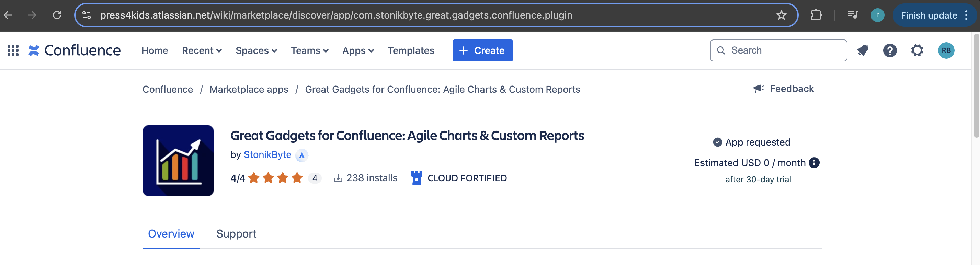Viewport: 980px width, 265px height.
Task: Expand the Teams dropdown
Action: click(x=310, y=50)
